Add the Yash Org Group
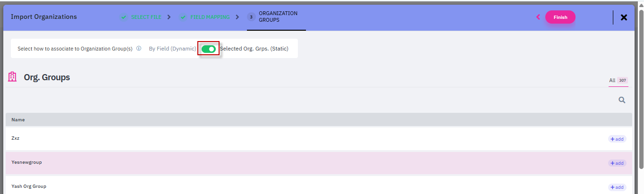This screenshot has width=644, height=194. [x=617, y=187]
